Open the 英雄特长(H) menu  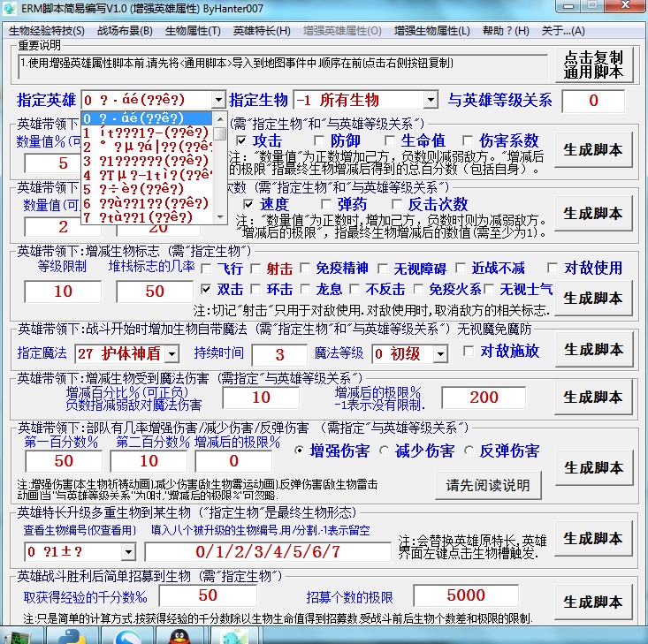(x=262, y=31)
